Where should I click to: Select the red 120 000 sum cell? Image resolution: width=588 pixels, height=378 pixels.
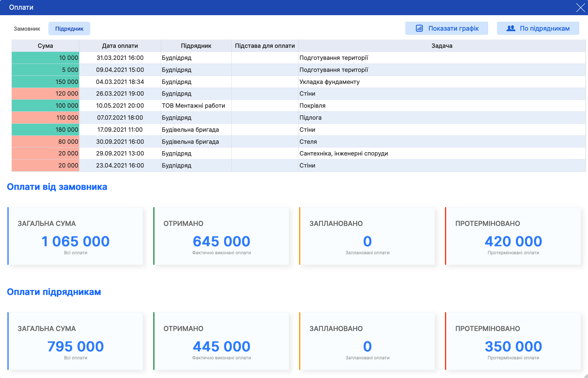45,94
